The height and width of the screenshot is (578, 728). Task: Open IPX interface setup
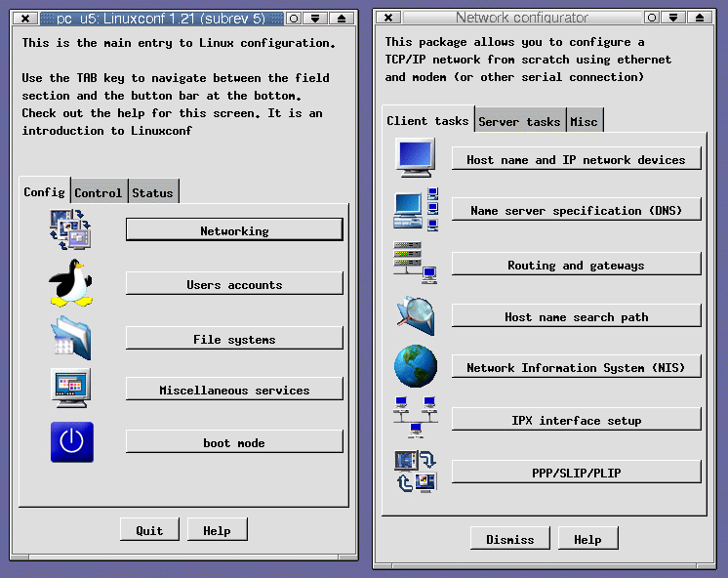(x=576, y=420)
